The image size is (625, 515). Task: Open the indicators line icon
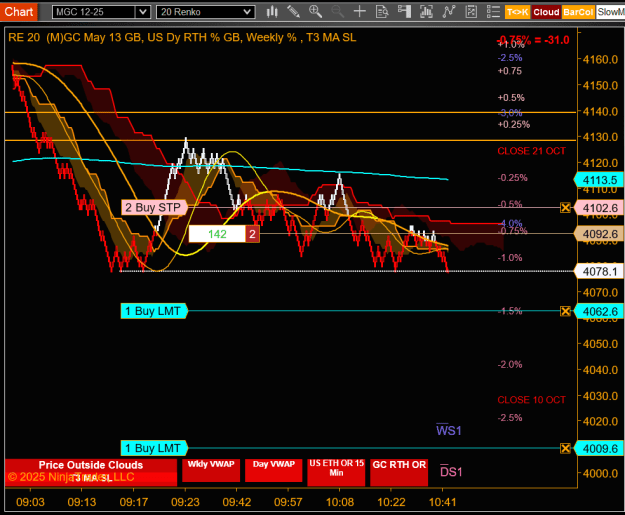[x=449, y=12]
